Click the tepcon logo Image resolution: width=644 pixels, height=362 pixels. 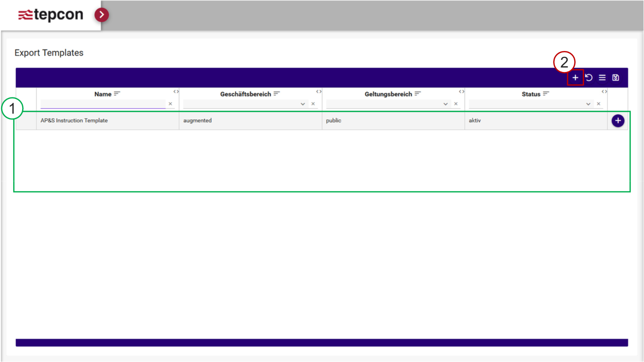coord(51,15)
